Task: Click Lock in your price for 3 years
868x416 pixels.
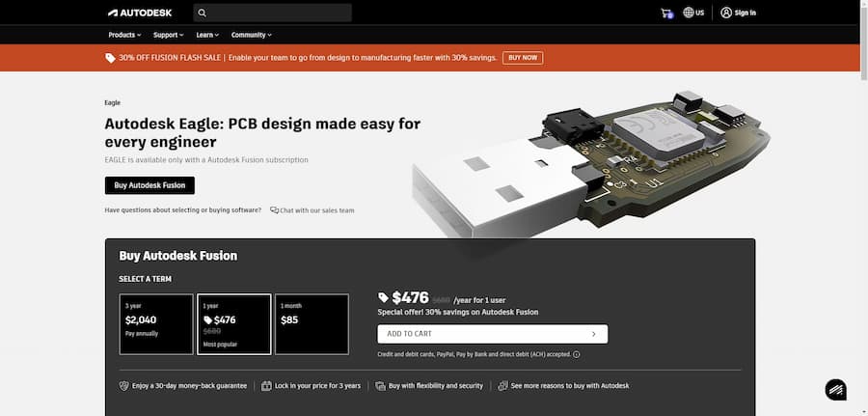Action: tap(317, 385)
